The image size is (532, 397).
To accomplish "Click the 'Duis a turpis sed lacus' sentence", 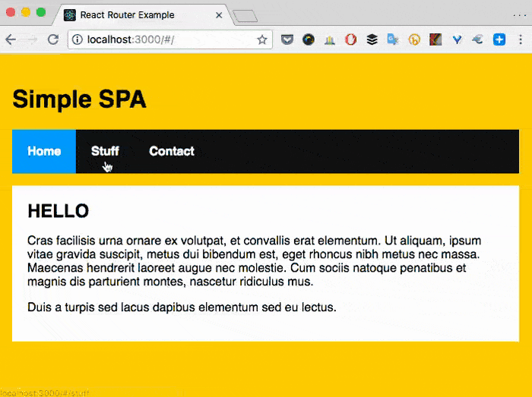I will click(182, 307).
